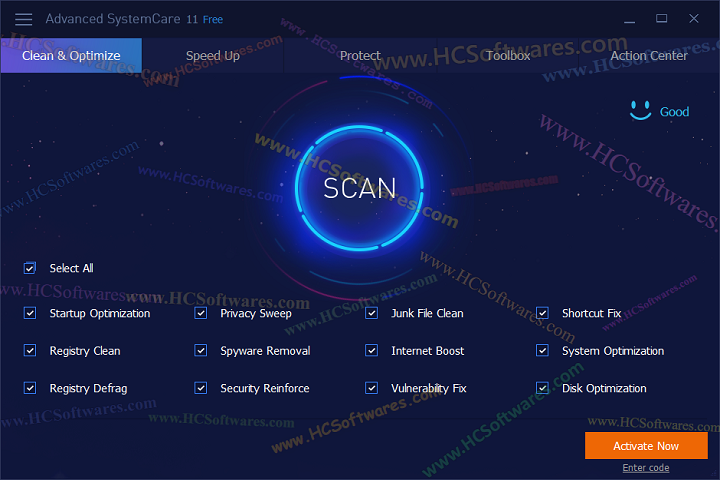Toggle the Select All checkbox
Image resolution: width=720 pixels, height=480 pixels.
click(30, 268)
